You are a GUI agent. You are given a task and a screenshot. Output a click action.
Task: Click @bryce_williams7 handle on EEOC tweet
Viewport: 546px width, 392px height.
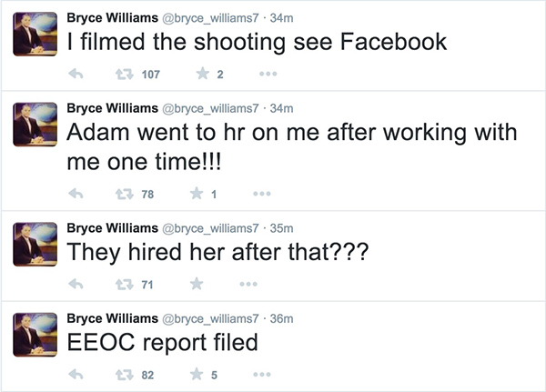coord(212,318)
